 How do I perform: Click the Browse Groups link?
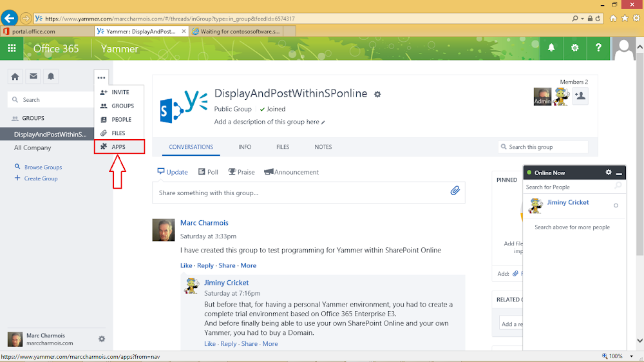(x=43, y=167)
